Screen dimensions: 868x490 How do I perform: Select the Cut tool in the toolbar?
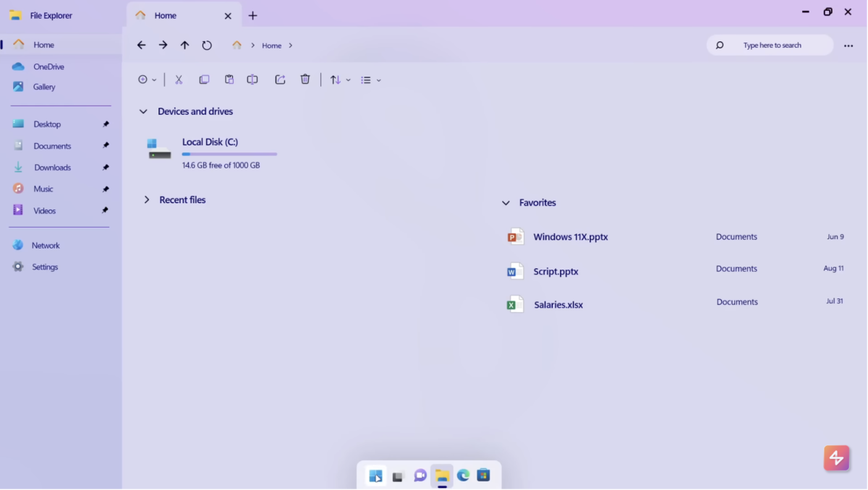click(179, 79)
